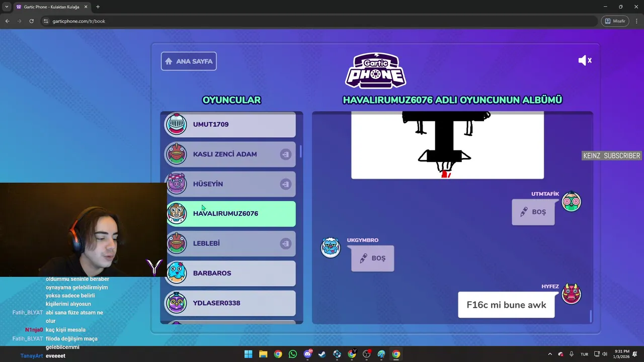Click UMUT1709's knight avatar
This screenshot has height=362, width=644.
(177, 124)
